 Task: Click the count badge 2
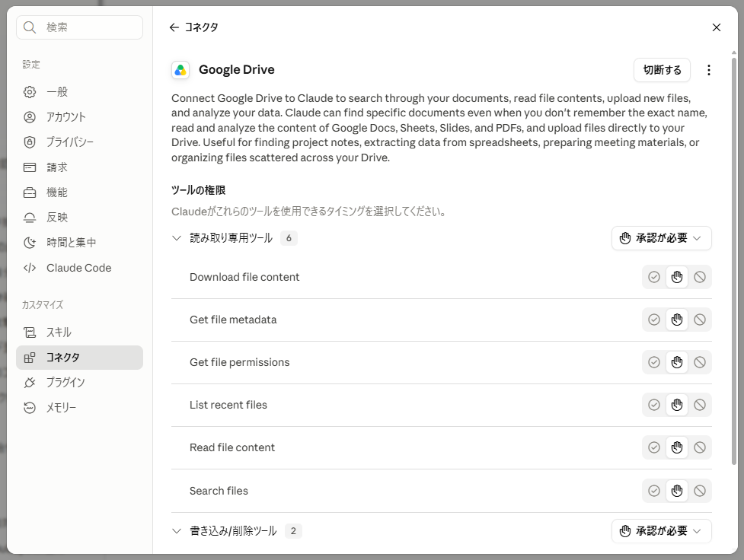(x=293, y=531)
